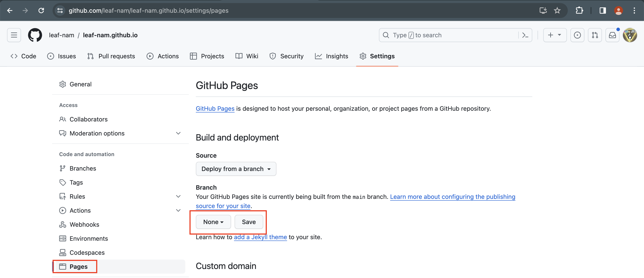Expand the Moderation options chevron

pos(178,133)
